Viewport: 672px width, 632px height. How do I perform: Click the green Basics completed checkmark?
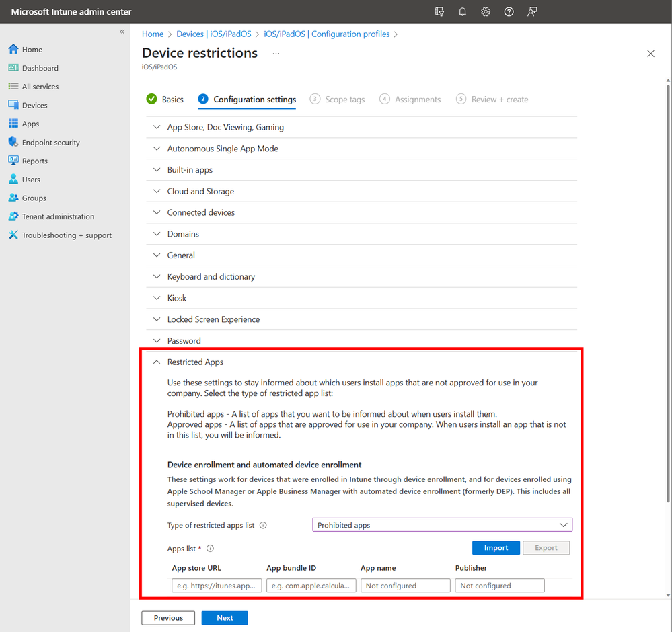pyautogui.click(x=152, y=99)
